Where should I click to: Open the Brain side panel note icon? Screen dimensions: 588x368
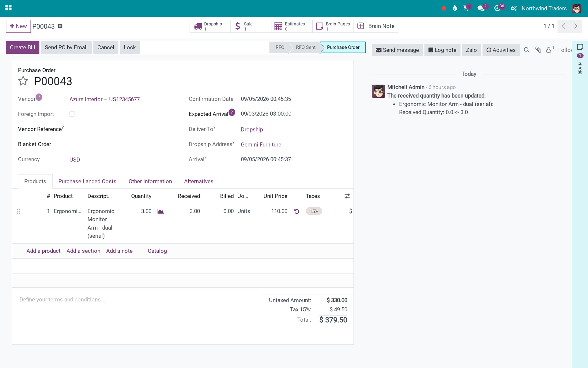(x=580, y=47)
